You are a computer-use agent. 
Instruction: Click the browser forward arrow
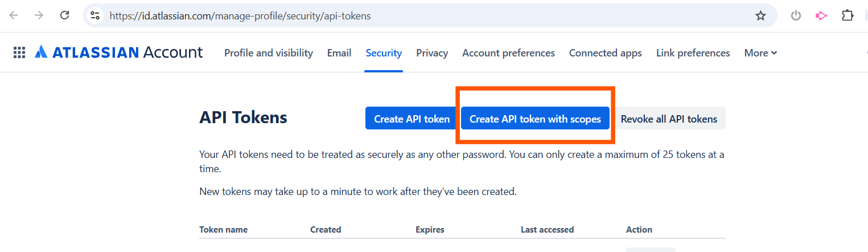[39, 15]
